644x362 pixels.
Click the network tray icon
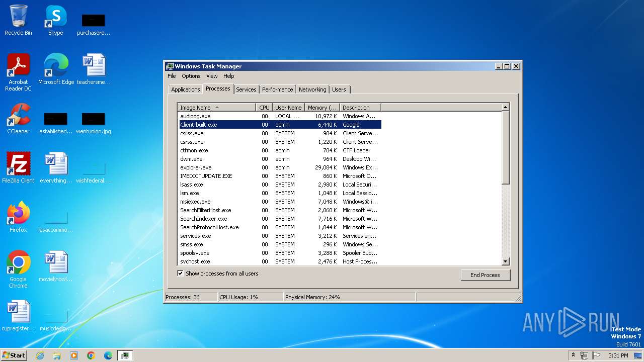coord(584,355)
